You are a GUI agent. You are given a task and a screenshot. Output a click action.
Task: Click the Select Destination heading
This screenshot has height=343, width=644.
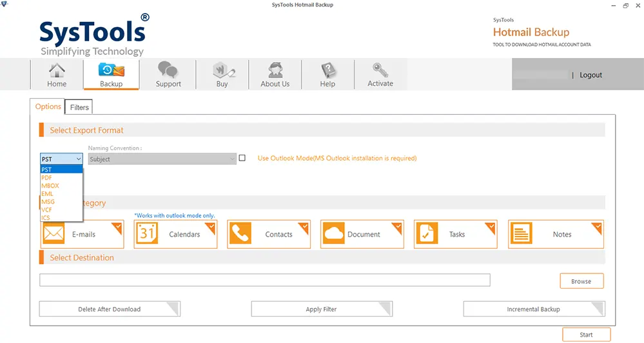(x=82, y=257)
